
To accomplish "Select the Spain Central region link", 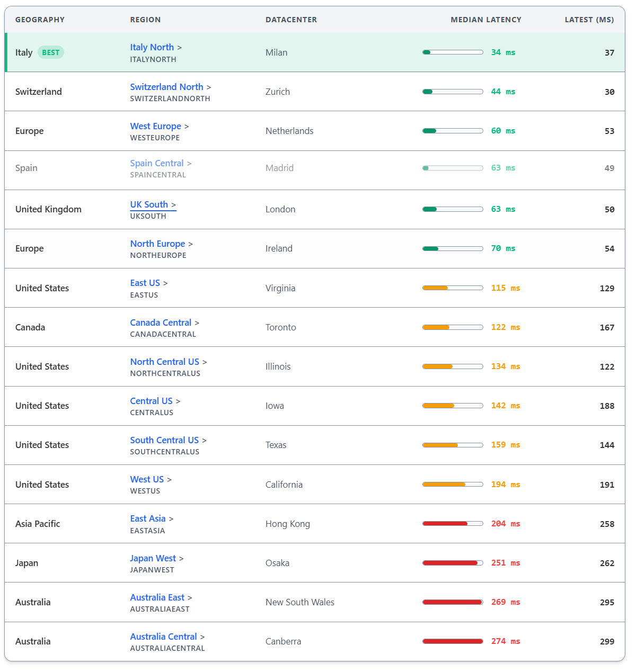I will [157, 163].
